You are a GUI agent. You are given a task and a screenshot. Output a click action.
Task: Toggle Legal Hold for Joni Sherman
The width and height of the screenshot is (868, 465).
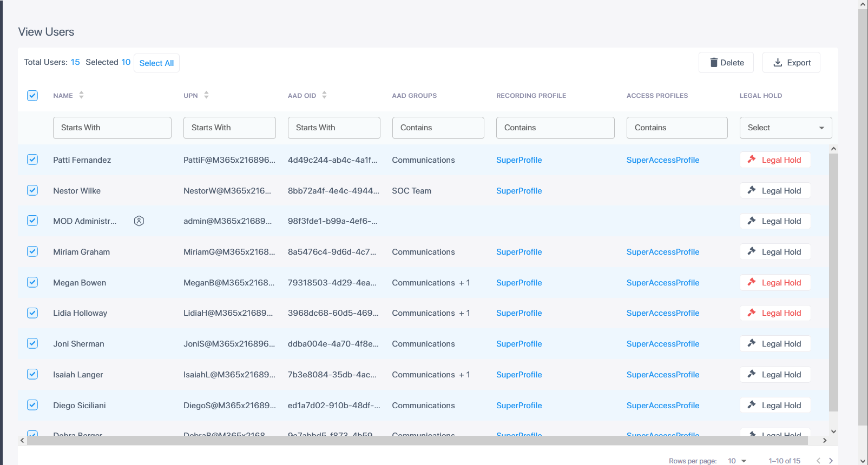(x=775, y=344)
